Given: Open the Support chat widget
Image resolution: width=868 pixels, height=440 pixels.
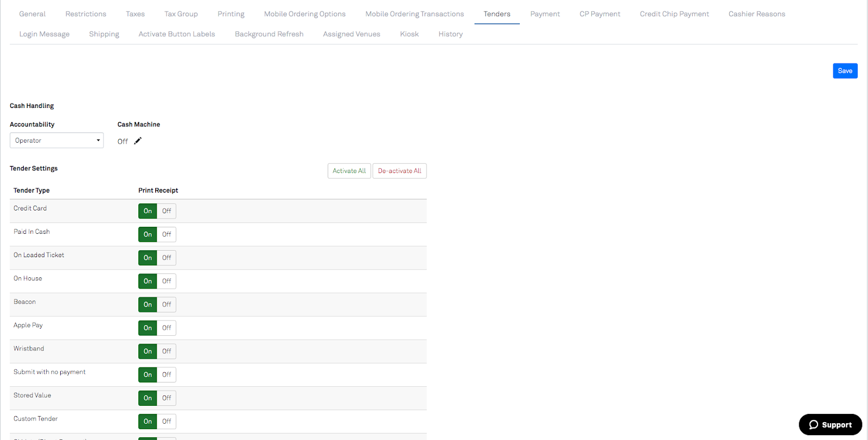Looking at the screenshot, I should (830, 425).
